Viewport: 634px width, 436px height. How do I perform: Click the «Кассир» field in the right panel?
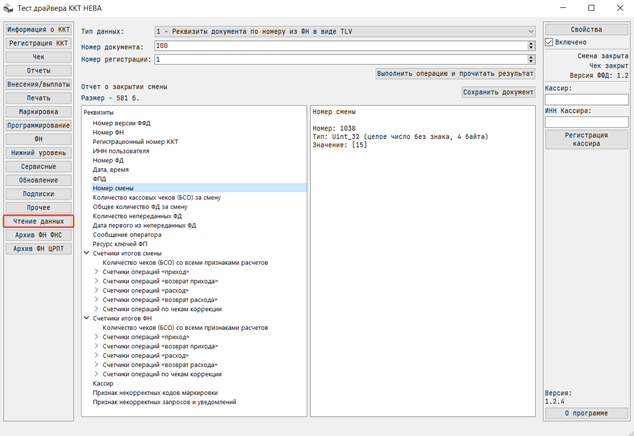(586, 99)
